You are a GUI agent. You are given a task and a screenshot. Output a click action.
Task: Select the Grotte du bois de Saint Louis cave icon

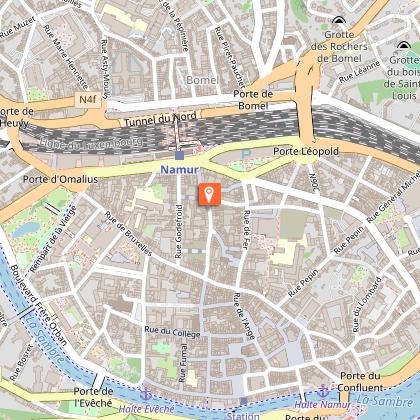(x=403, y=45)
